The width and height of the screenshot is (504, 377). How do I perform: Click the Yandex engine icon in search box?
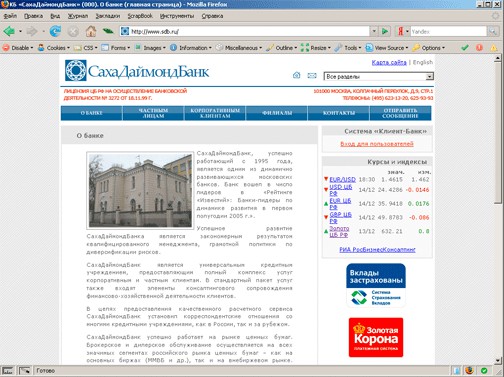[401, 31]
